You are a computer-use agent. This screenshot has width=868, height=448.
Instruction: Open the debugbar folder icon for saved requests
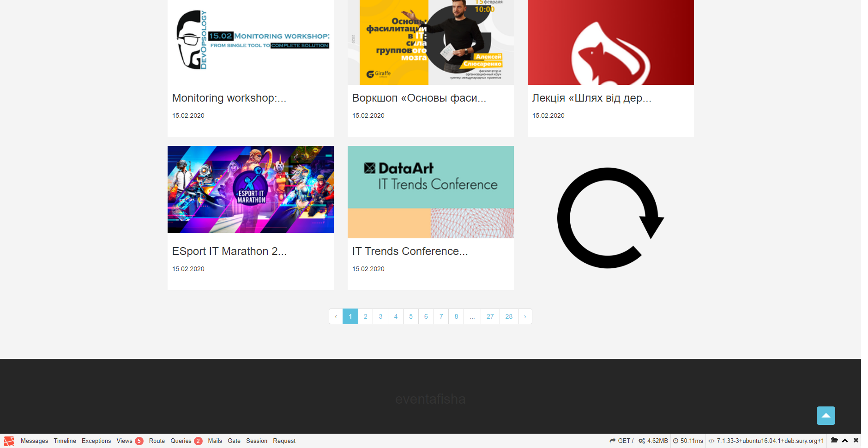[x=834, y=441]
